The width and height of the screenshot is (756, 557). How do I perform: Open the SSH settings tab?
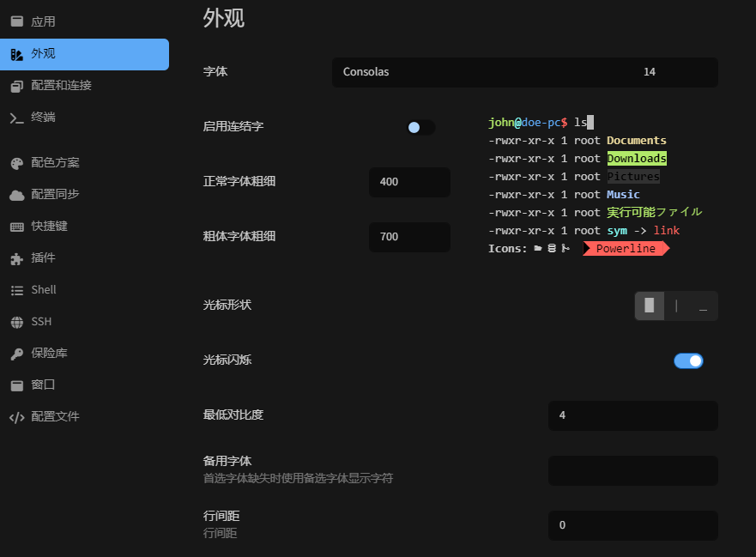tap(41, 322)
